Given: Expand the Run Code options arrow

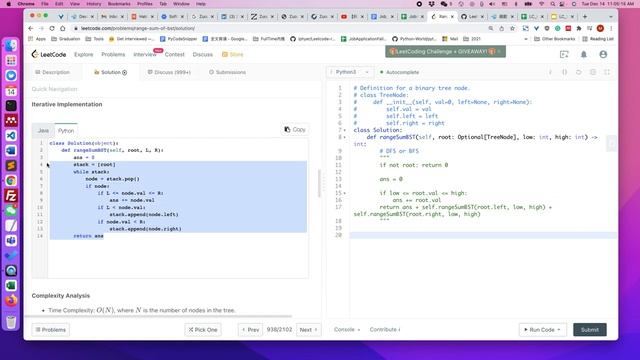Looking at the screenshot, I should pos(559,330).
